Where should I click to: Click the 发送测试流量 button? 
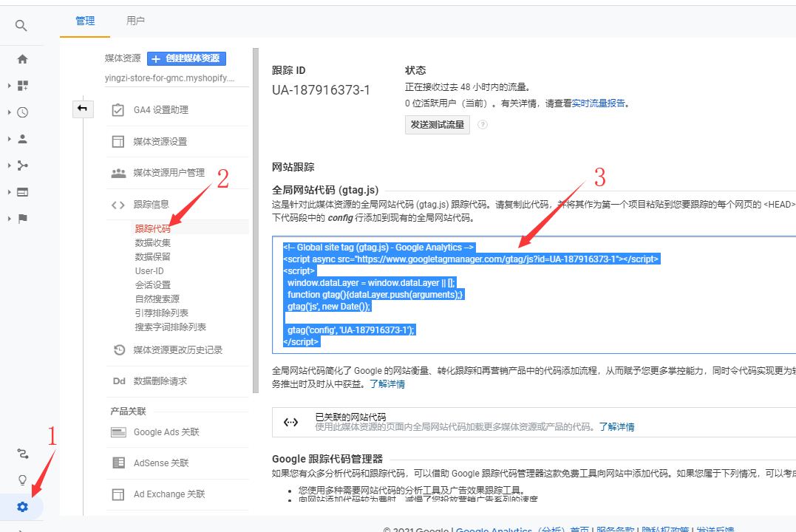click(437, 124)
